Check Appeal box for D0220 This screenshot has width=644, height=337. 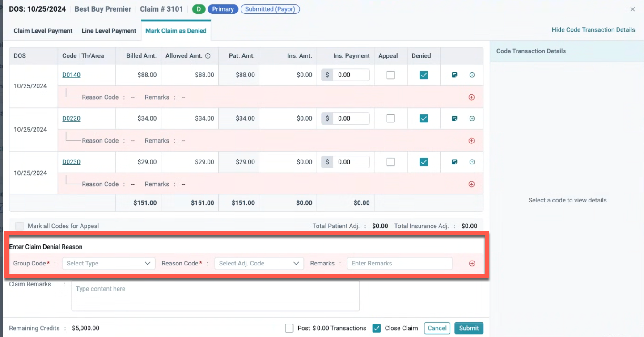pyautogui.click(x=391, y=118)
